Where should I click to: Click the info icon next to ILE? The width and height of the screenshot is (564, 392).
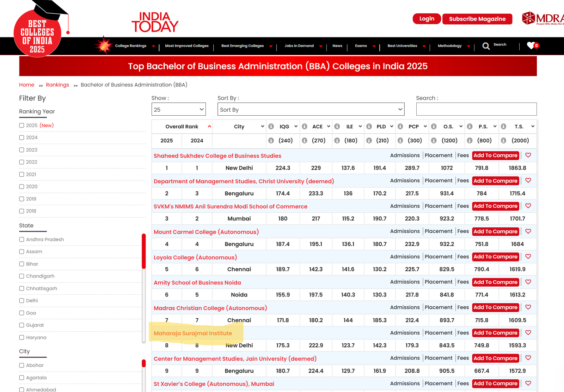pyautogui.click(x=337, y=127)
